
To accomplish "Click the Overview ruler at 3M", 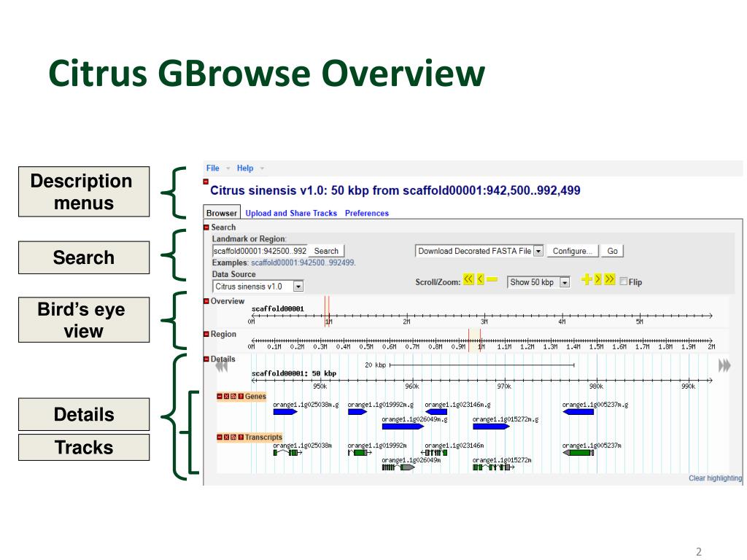I will click(484, 316).
